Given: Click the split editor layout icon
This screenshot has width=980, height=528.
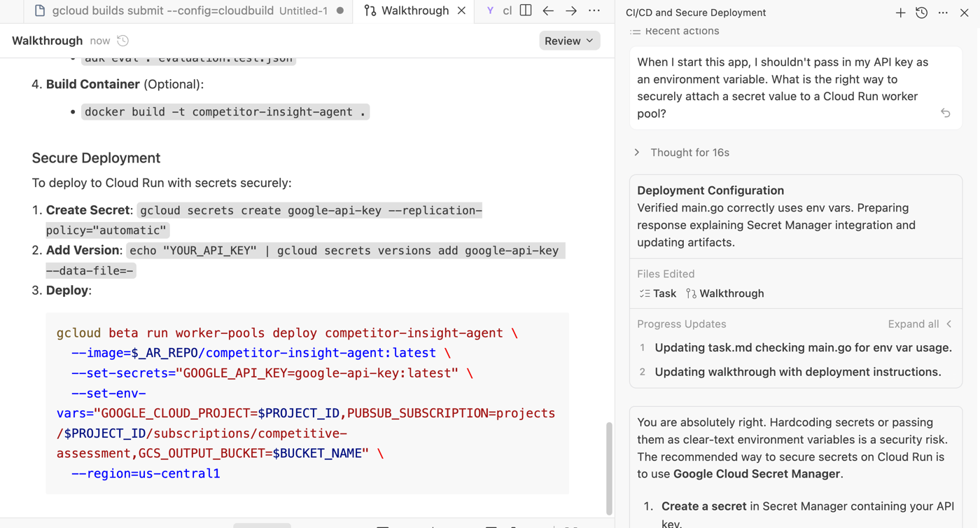Looking at the screenshot, I should [x=526, y=11].
